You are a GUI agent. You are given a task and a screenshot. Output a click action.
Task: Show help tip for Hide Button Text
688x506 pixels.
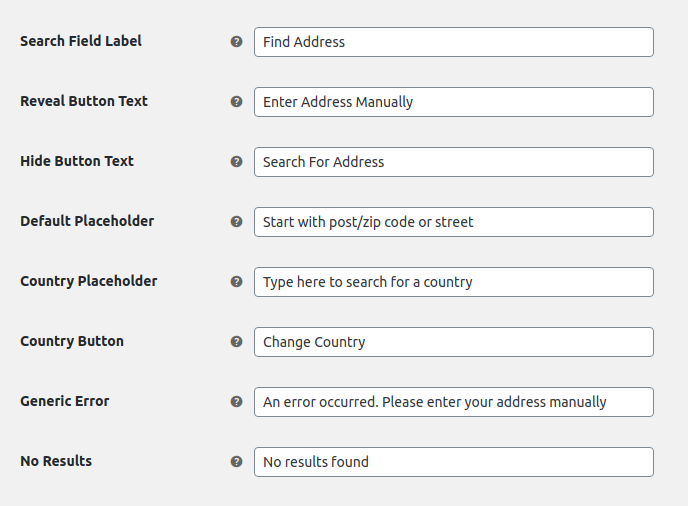tap(236, 161)
